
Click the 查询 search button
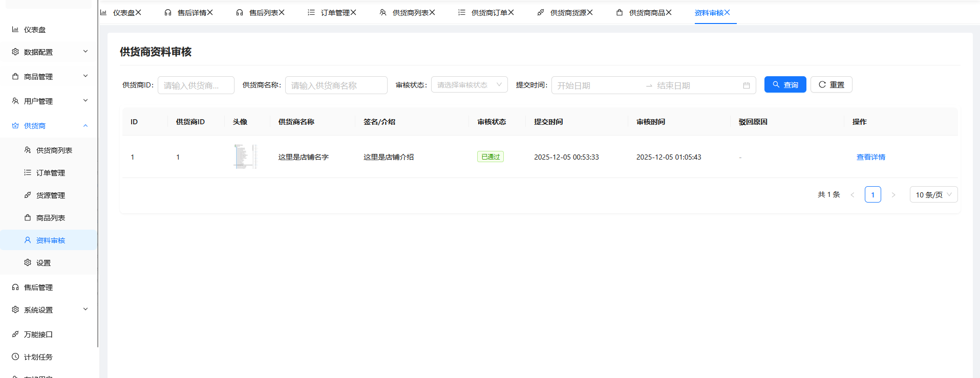pos(785,85)
